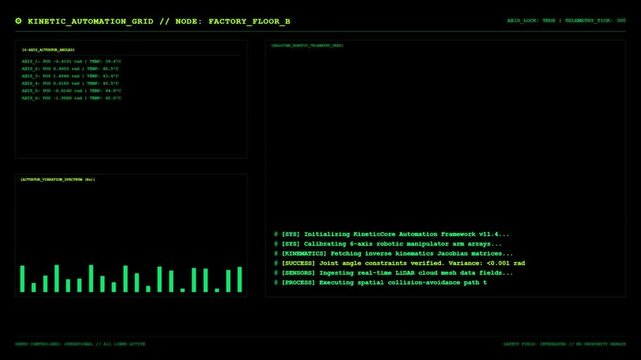Select the AXIS_4 position and temperature row

tap(70, 83)
